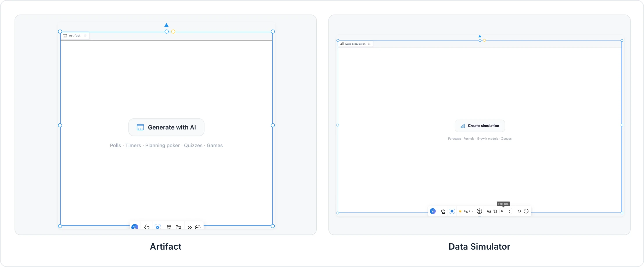Click the focus frame icon in Artifact toolbar
Viewport: 644px width, 267px height.
click(x=158, y=227)
